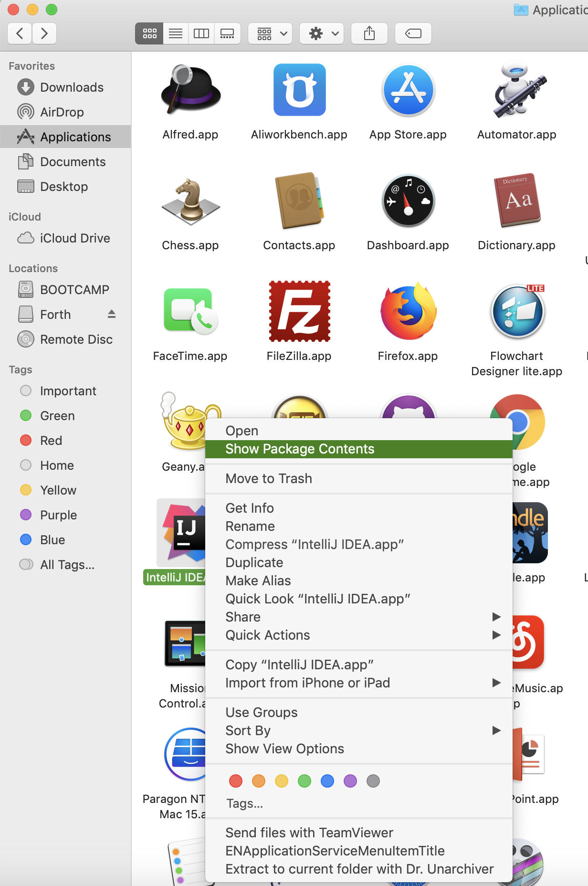Apply the green tag color dot
Viewport: 588px width, 886px height.
pos(304,781)
